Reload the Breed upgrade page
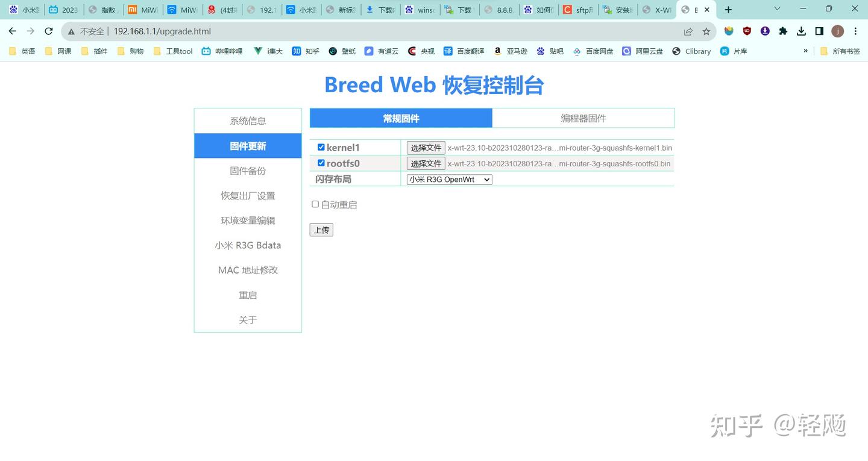Image resolution: width=868 pixels, height=461 pixels. pyautogui.click(x=48, y=31)
